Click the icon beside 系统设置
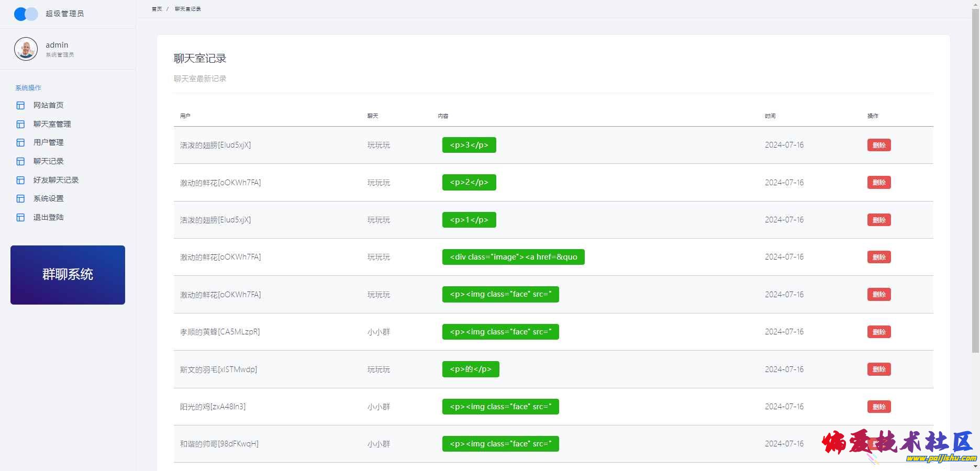 [x=20, y=198]
